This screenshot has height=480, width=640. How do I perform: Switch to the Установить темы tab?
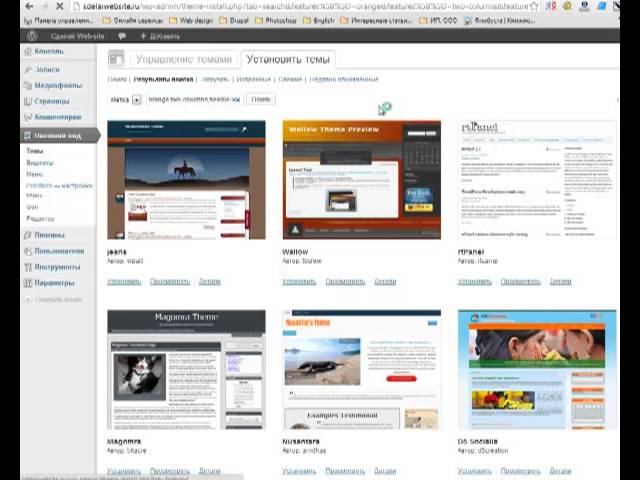[288, 59]
